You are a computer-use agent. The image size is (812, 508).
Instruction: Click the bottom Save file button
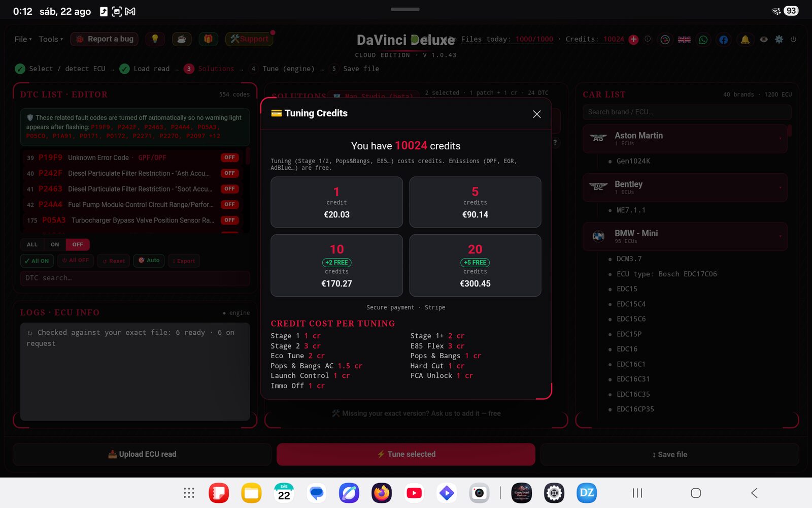click(670, 455)
